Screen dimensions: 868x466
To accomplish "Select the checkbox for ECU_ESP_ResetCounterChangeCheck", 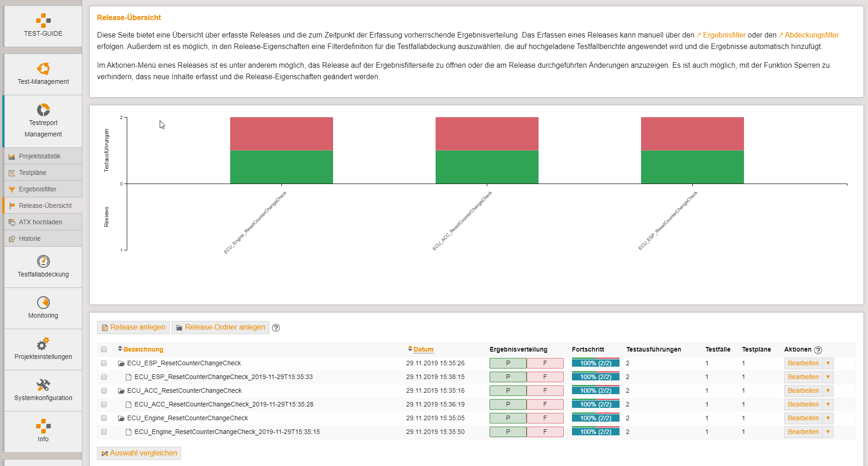I will [104, 363].
